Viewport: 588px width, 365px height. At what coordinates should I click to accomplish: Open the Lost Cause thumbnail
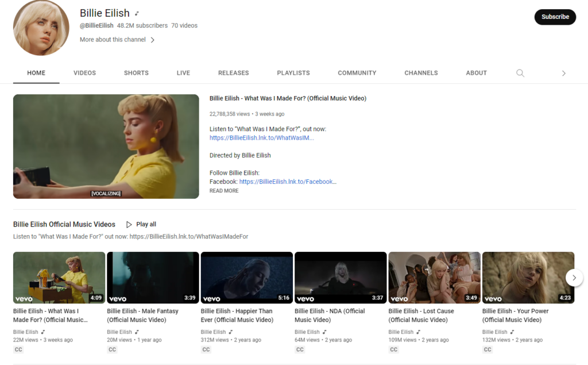[434, 278]
